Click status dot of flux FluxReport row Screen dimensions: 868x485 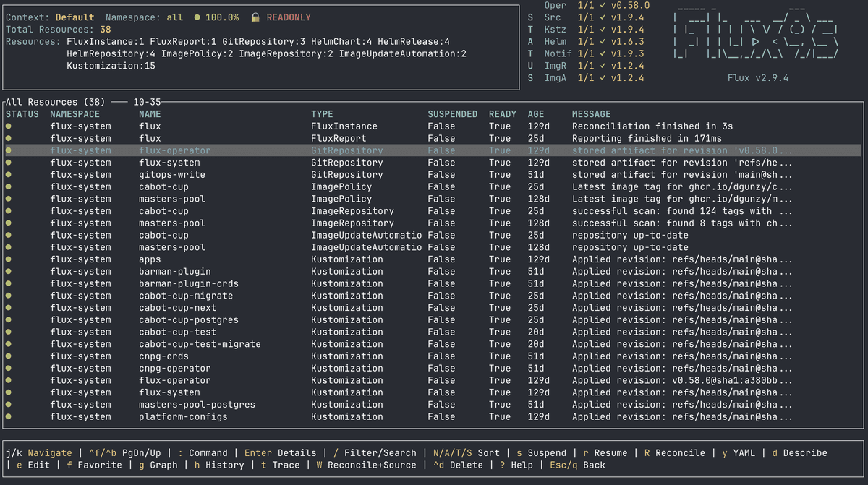point(9,138)
